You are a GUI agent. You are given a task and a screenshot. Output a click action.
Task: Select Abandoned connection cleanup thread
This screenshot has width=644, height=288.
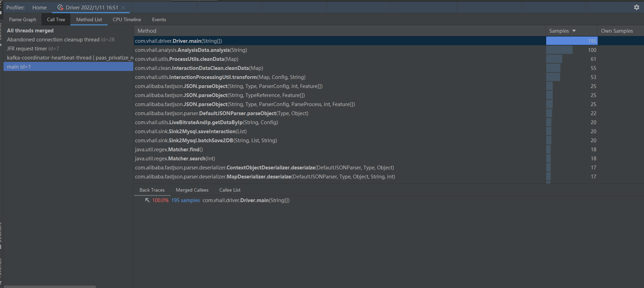point(61,40)
